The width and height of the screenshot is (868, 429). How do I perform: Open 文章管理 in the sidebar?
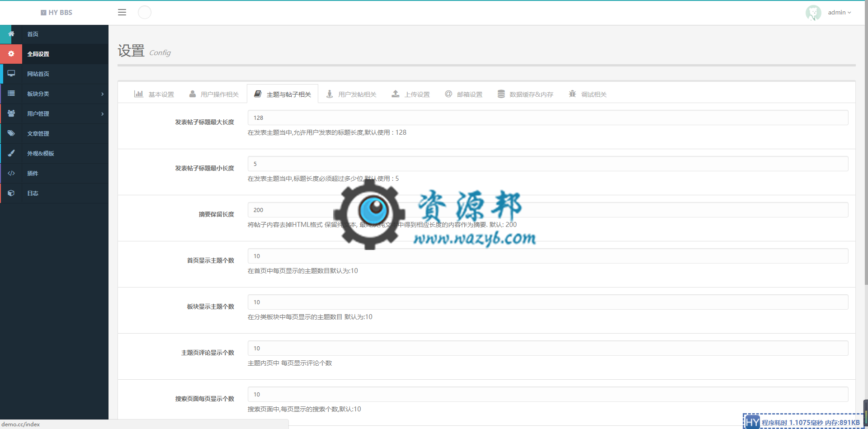(x=54, y=133)
